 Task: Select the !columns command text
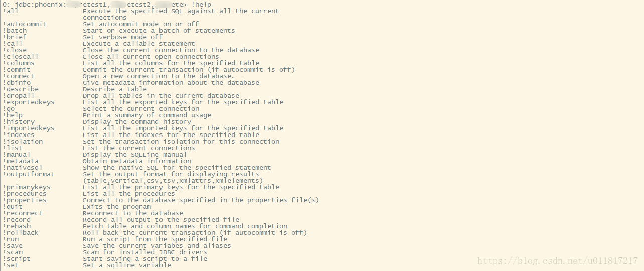(19, 63)
